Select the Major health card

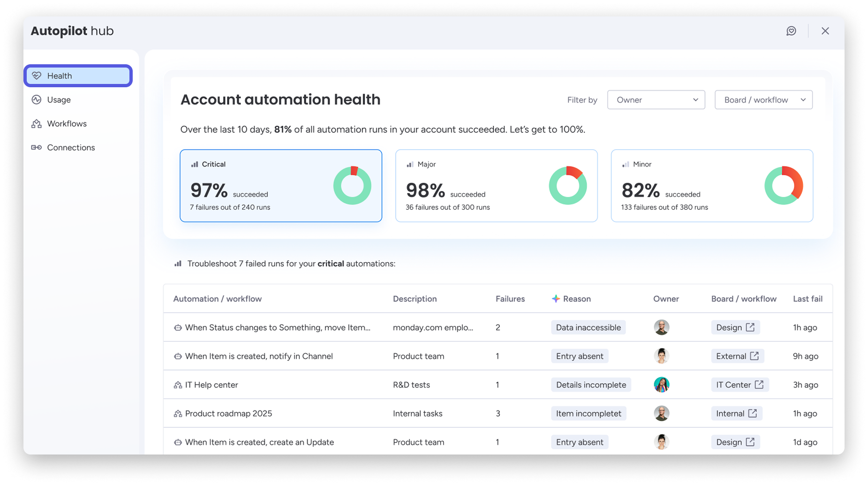tap(496, 186)
